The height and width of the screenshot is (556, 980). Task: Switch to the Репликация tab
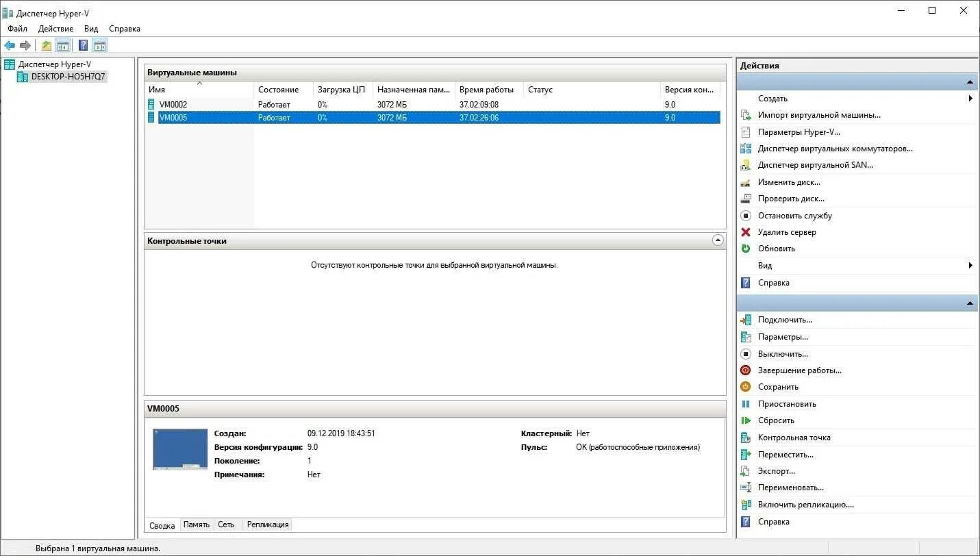[268, 525]
